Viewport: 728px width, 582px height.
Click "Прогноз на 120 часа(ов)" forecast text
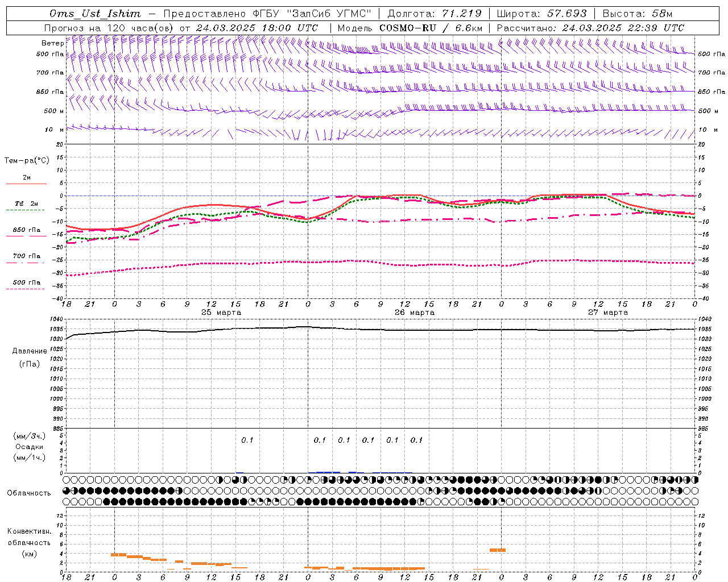[x=109, y=28]
